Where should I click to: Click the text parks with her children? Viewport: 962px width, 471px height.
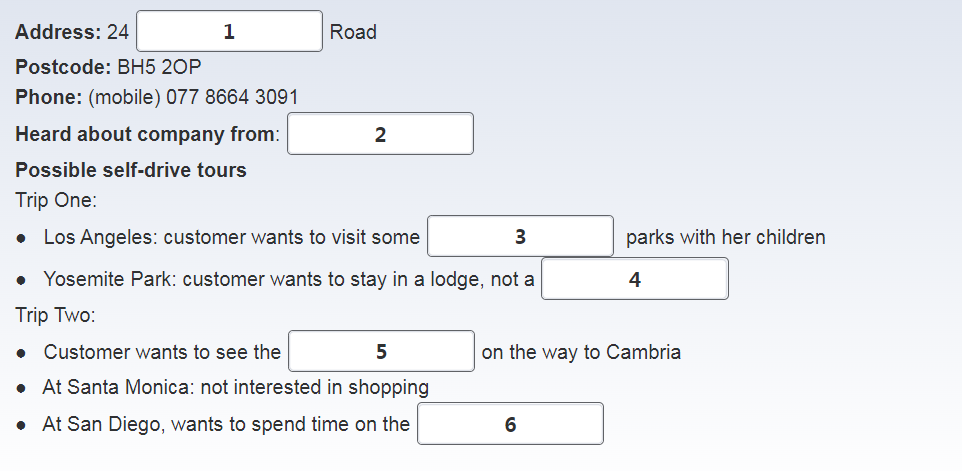[725, 237]
